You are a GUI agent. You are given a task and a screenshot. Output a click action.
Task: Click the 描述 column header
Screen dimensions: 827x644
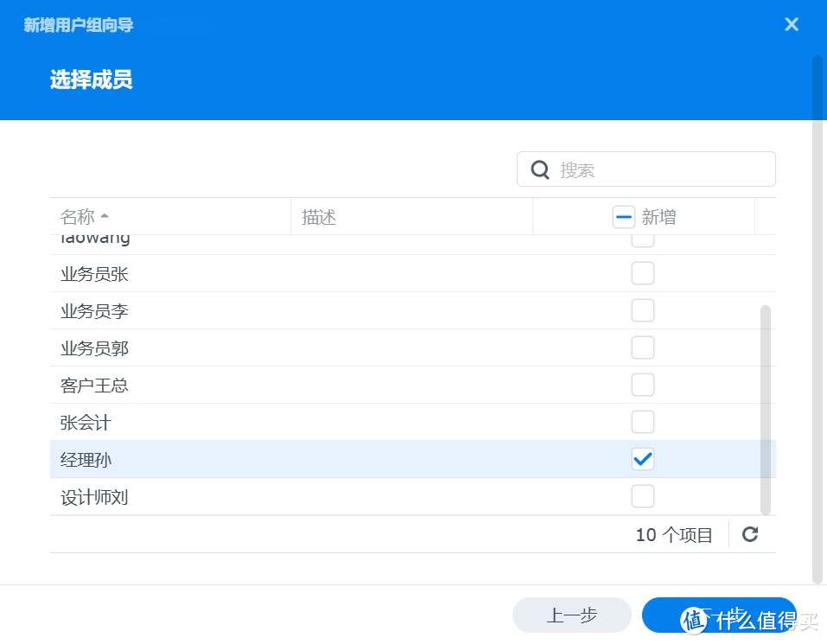coord(318,217)
